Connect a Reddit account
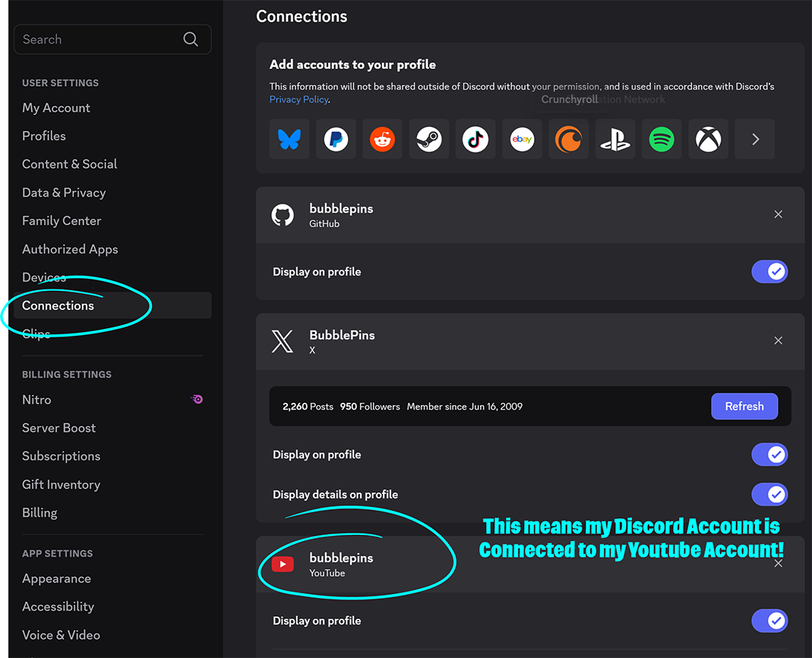812x658 pixels. point(382,139)
